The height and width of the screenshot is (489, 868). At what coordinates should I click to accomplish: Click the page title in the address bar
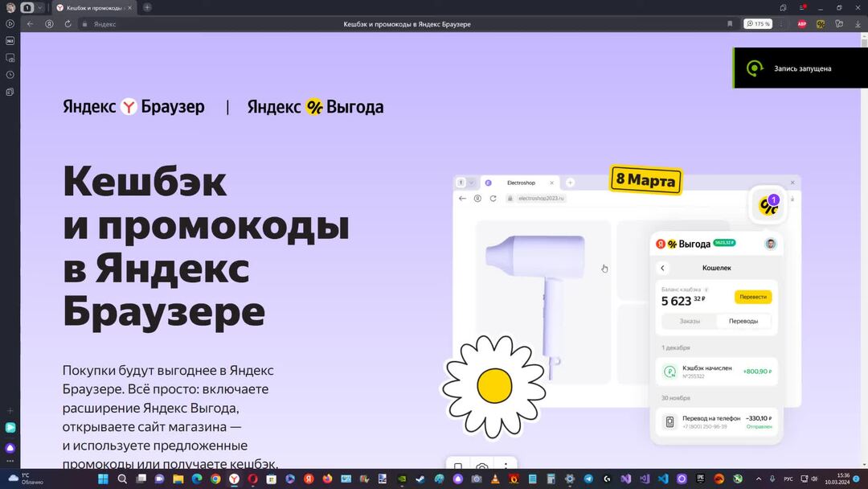(407, 24)
